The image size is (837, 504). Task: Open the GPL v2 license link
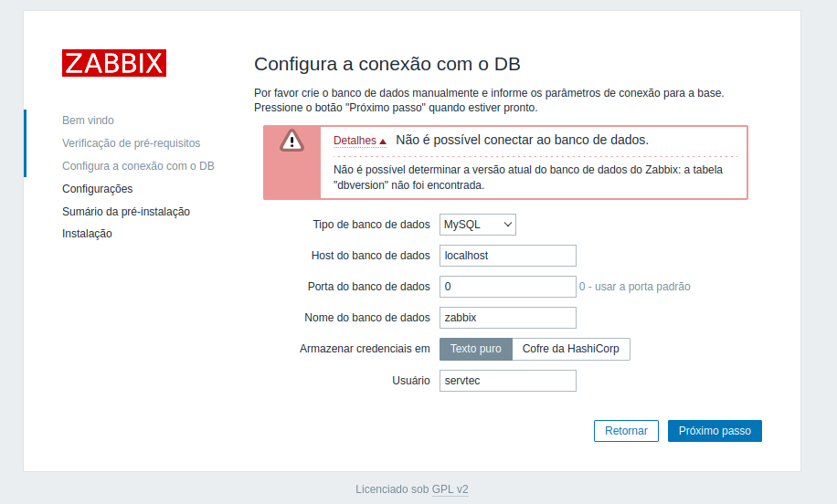pos(450,489)
